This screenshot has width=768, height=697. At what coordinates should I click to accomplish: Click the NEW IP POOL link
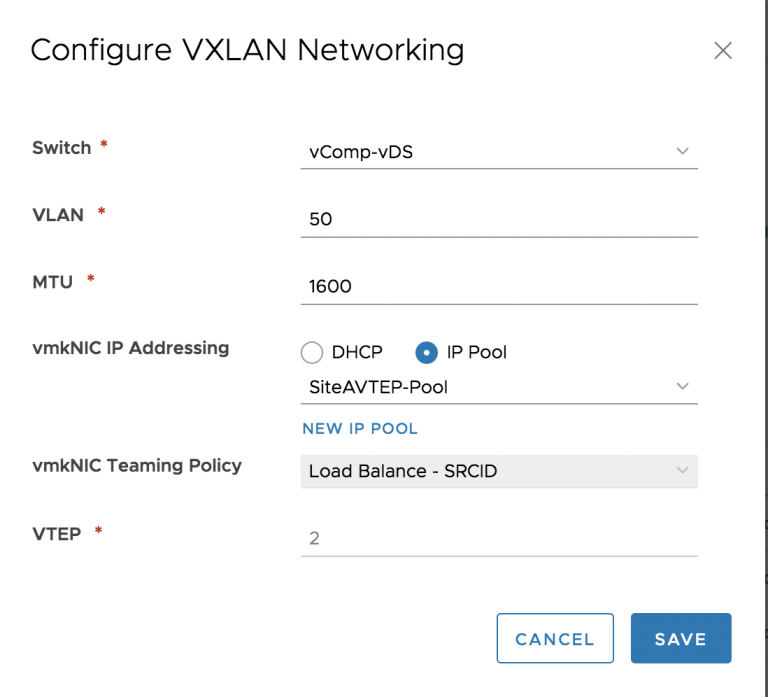tap(360, 428)
